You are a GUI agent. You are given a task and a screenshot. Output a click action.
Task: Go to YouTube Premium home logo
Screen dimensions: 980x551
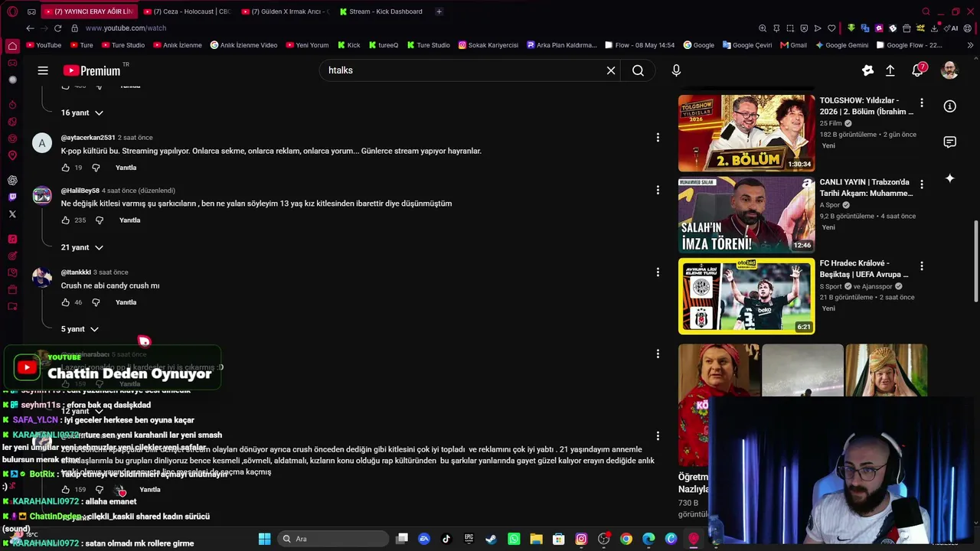92,70
